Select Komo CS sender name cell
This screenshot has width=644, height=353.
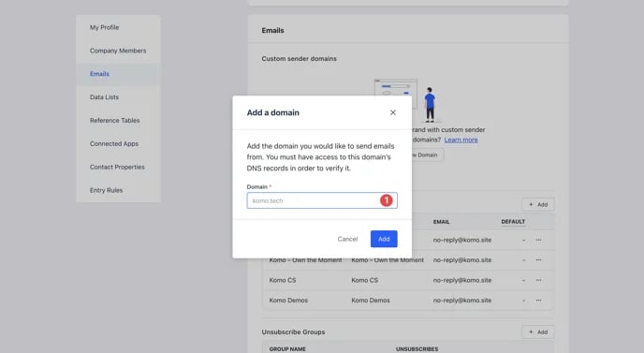[283, 280]
